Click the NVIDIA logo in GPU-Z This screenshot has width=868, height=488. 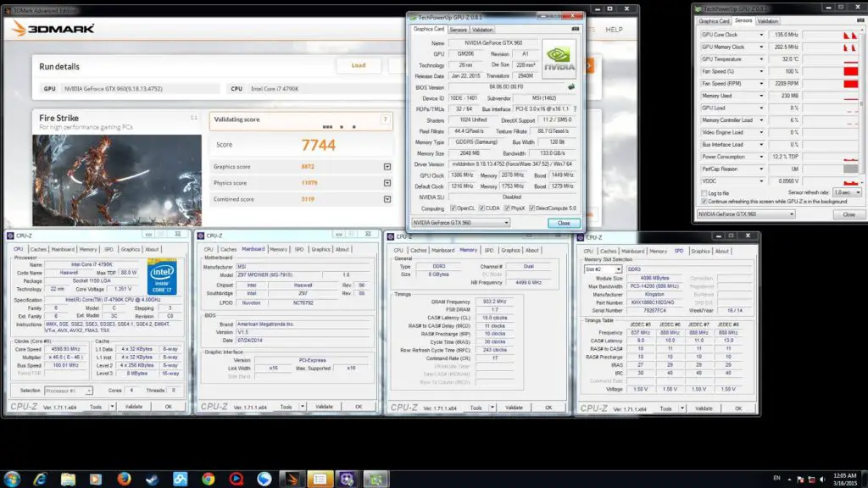[559, 58]
